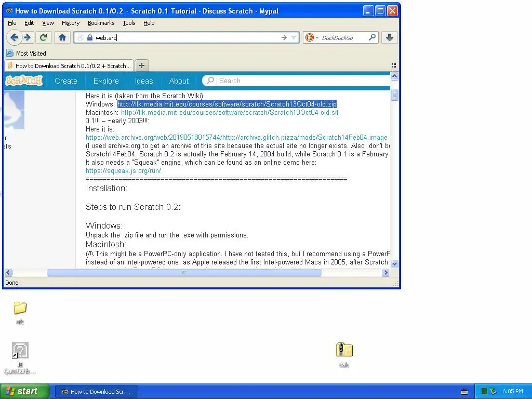Click the vertical scrollbar up arrow
Screen dimensions: 532x399
coord(394,76)
